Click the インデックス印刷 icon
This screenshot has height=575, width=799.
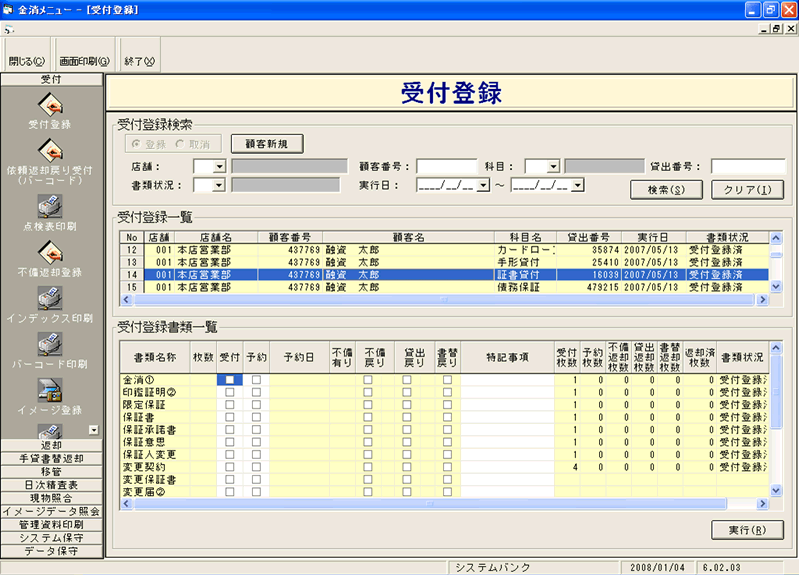[x=50, y=297]
